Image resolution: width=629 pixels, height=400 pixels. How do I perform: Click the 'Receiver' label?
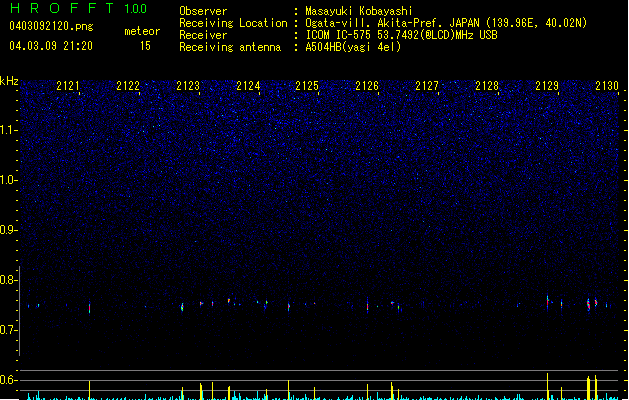203,35
